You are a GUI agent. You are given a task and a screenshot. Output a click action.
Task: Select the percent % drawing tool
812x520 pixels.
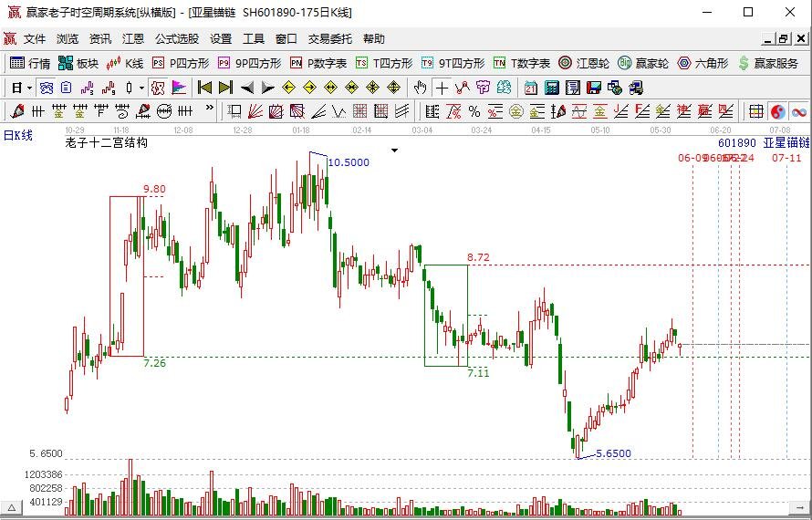[x=474, y=110]
